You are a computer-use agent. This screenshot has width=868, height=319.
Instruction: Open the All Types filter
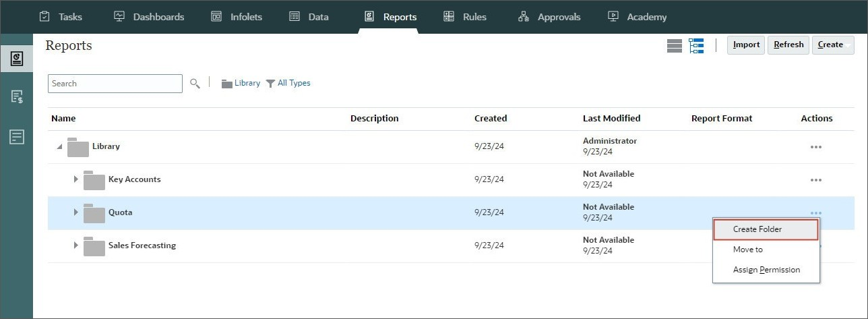[x=288, y=83]
